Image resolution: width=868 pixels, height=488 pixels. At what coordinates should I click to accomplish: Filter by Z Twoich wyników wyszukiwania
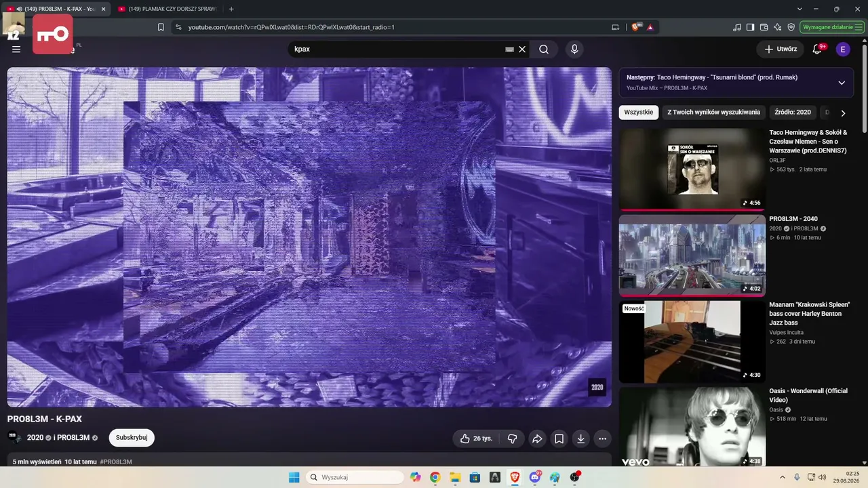click(713, 113)
